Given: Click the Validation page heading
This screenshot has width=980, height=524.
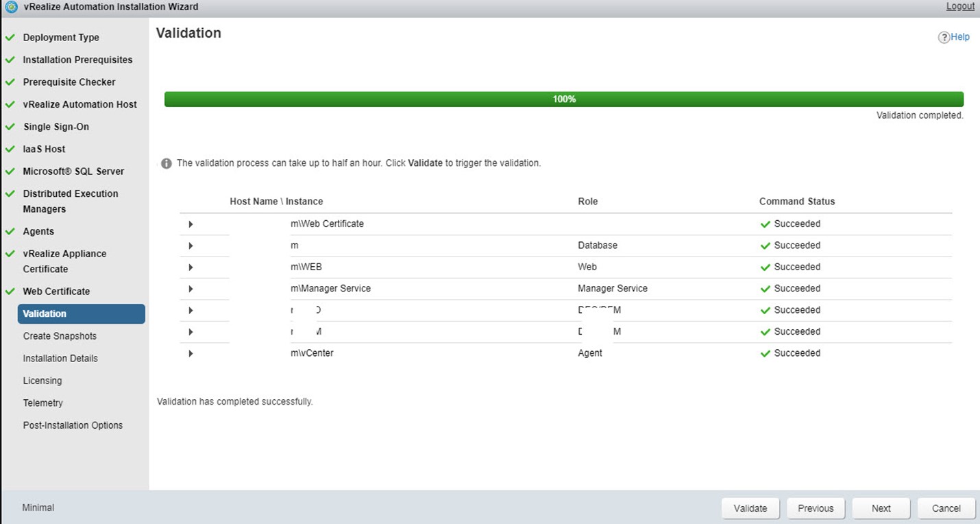Looking at the screenshot, I should (x=188, y=33).
